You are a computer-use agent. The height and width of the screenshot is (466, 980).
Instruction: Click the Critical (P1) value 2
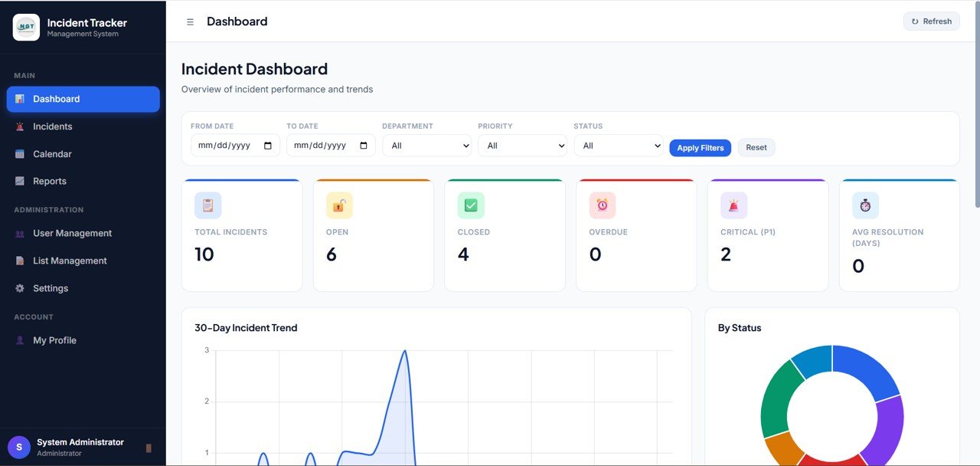coord(726,254)
